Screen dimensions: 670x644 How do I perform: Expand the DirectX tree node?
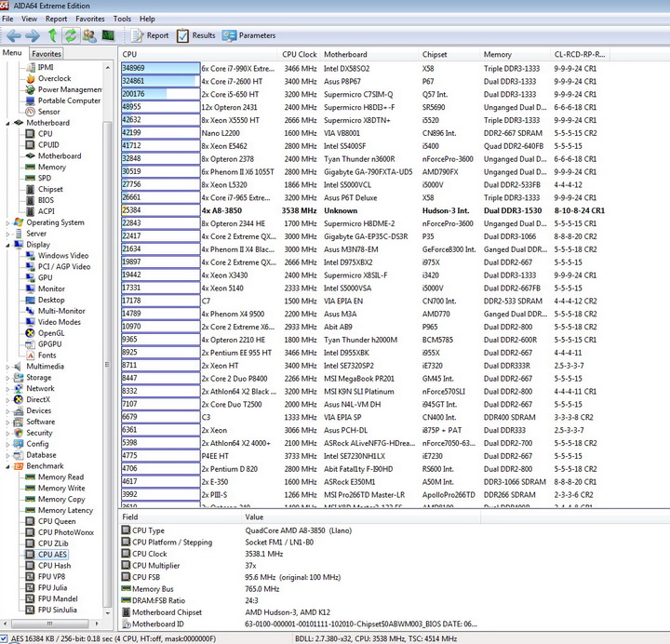tap(7, 400)
